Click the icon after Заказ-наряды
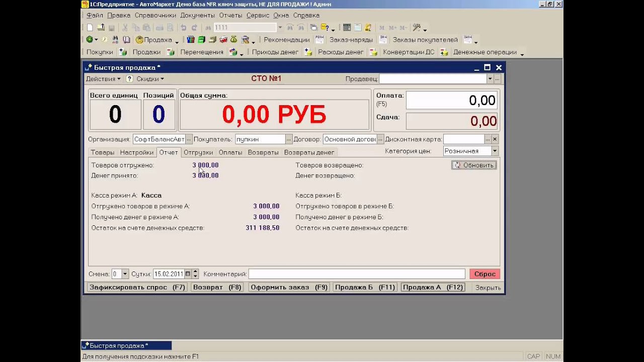The image size is (644, 362). tap(383, 40)
